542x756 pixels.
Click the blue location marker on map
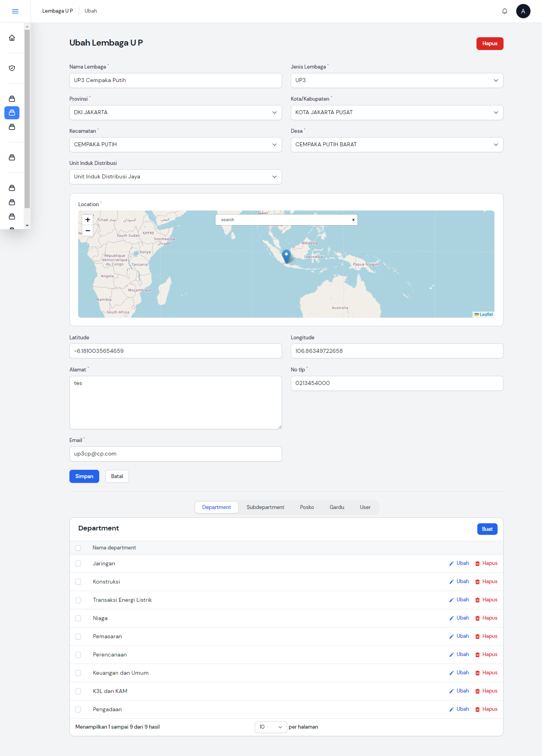[x=286, y=256]
